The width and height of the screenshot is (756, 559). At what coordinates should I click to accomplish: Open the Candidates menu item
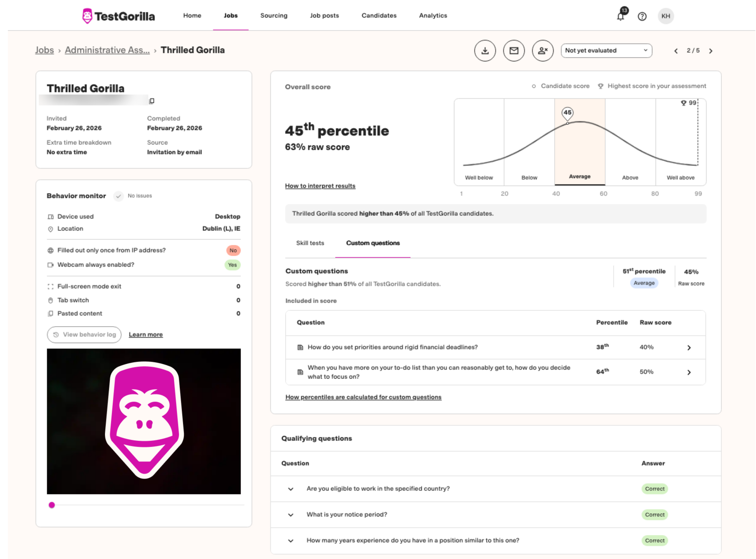tap(379, 15)
